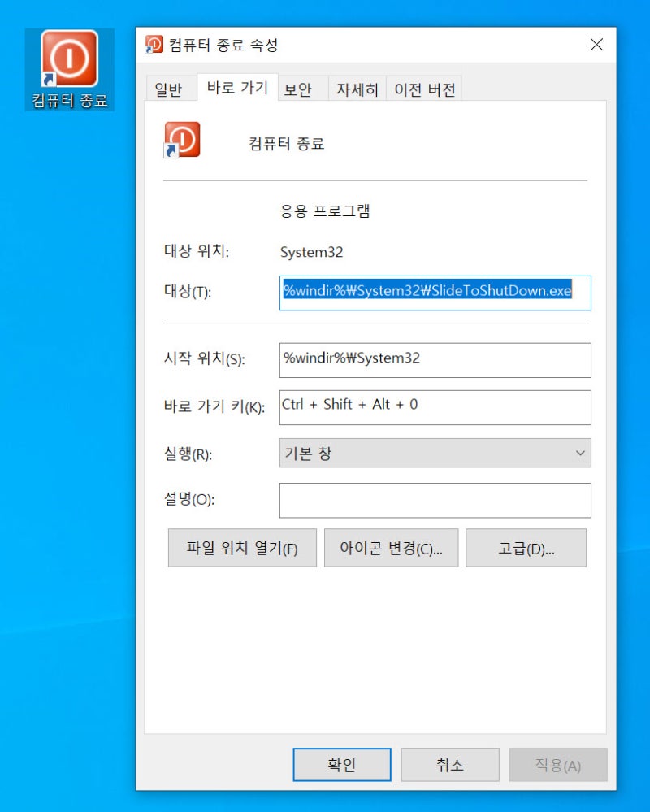
Task: Click the empty 설명(O) description field
Action: (435, 500)
